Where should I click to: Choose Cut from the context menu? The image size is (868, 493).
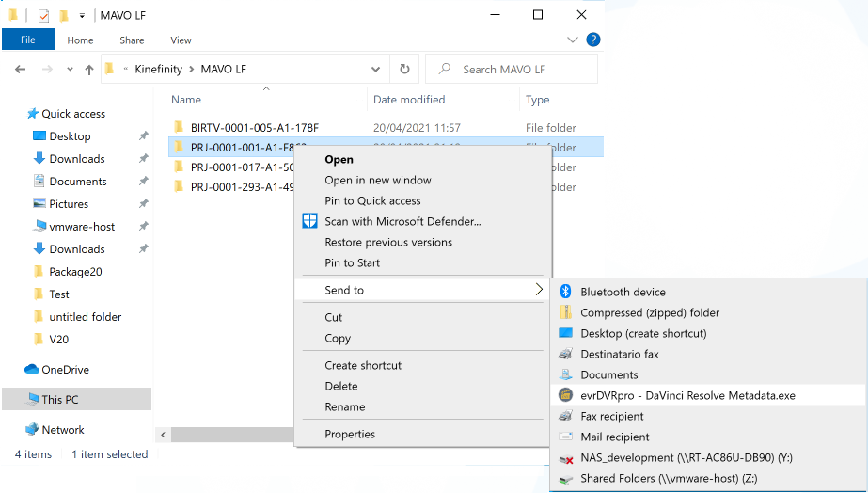coord(423,317)
